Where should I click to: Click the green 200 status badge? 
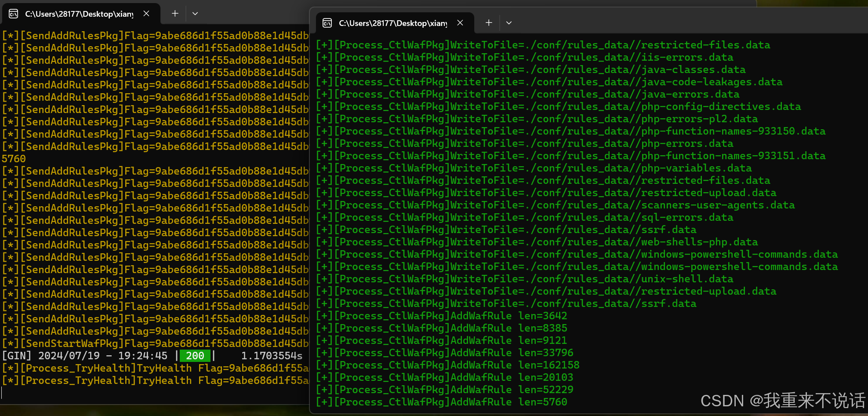pyautogui.click(x=195, y=356)
